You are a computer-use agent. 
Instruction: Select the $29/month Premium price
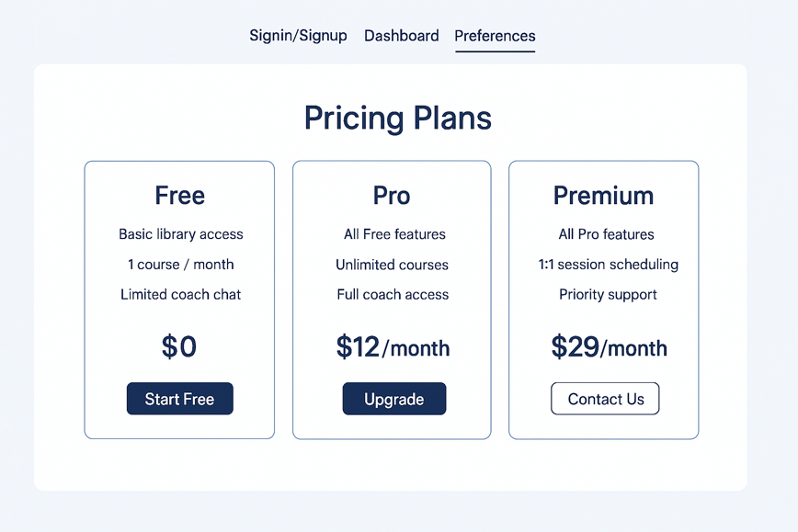(x=609, y=347)
